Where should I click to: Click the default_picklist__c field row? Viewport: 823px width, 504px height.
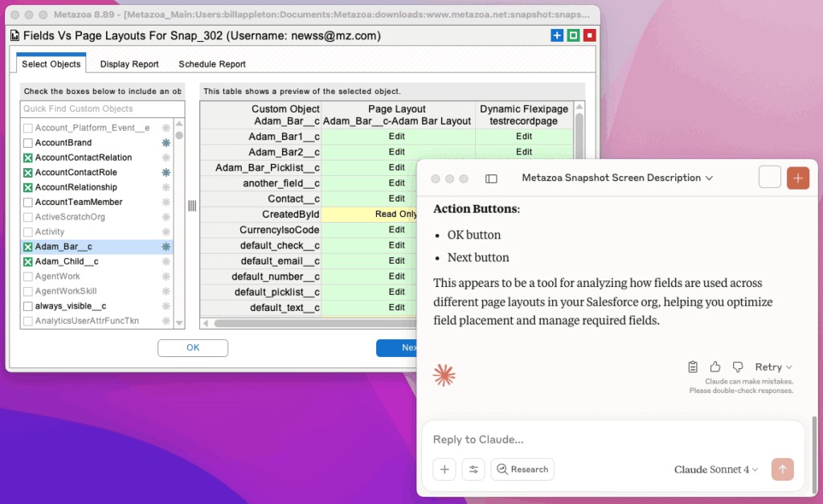[309, 292]
